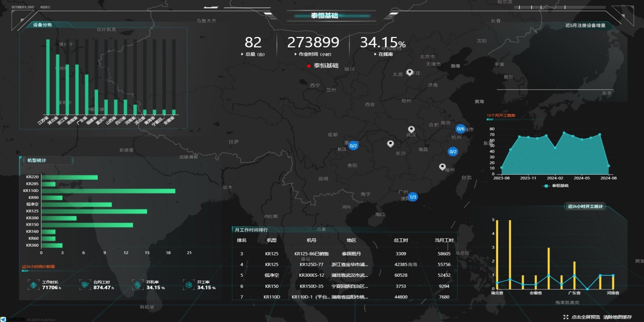The height and width of the screenshot is (322, 644).
Task: Click the 71706 h 工作时长 value
Action: point(51,288)
